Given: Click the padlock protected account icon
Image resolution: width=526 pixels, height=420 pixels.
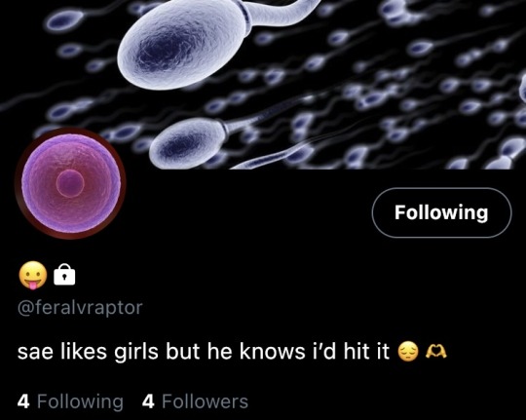Looking at the screenshot, I should 64,275.
